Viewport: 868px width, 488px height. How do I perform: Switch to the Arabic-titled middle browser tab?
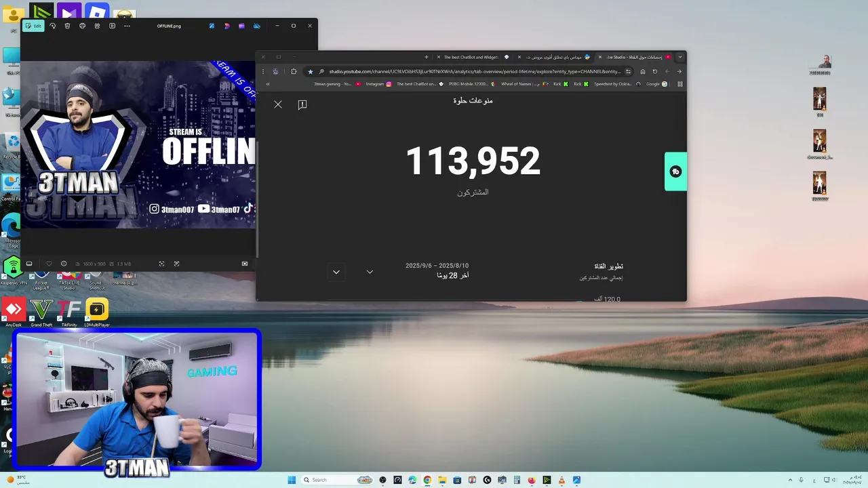click(x=554, y=57)
